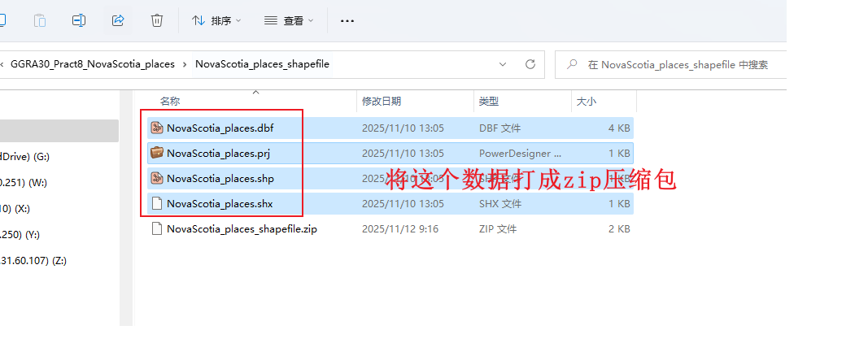
Task: Select the NovaScotia_places.prj file
Action: pyautogui.click(x=390, y=154)
